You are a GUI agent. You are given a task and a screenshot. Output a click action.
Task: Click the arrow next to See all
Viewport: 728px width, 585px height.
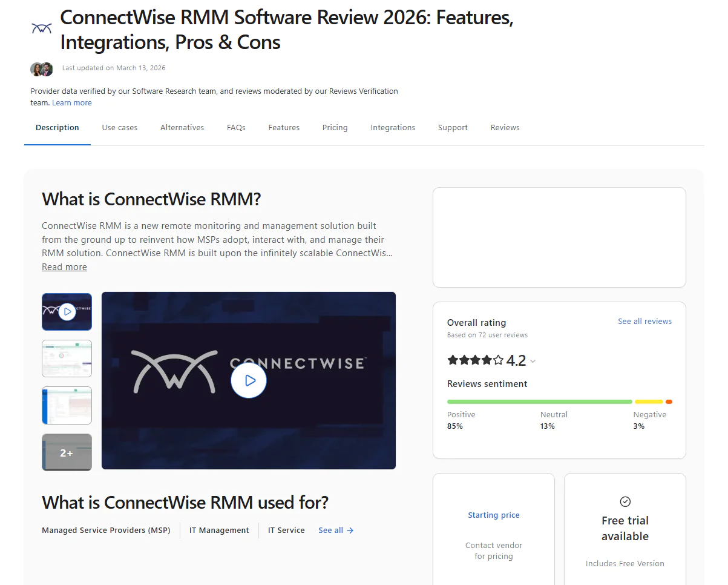tap(350, 530)
